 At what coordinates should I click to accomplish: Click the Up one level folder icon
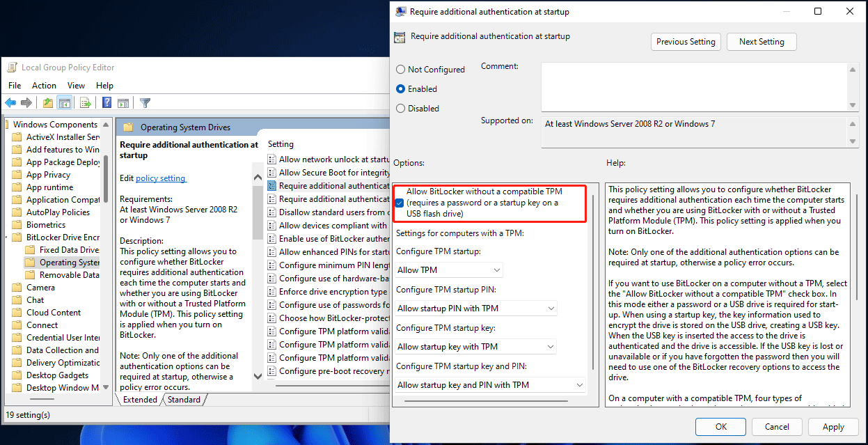(47, 103)
